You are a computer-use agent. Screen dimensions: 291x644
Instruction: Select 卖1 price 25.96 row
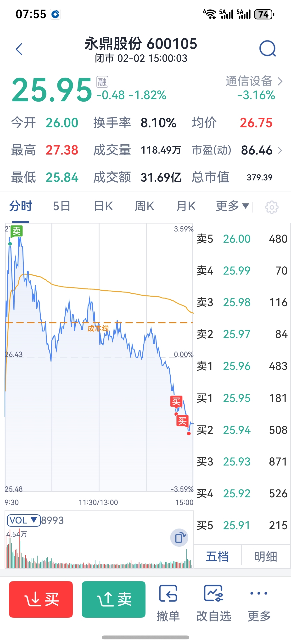242,366
